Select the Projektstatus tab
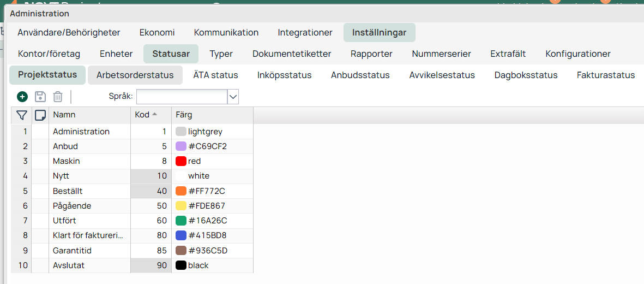The height and width of the screenshot is (284, 644). coord(47,75)
